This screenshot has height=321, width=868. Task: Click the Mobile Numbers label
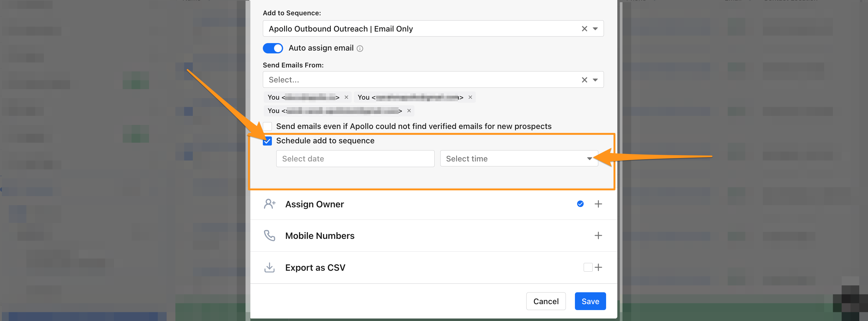(320, 236)
